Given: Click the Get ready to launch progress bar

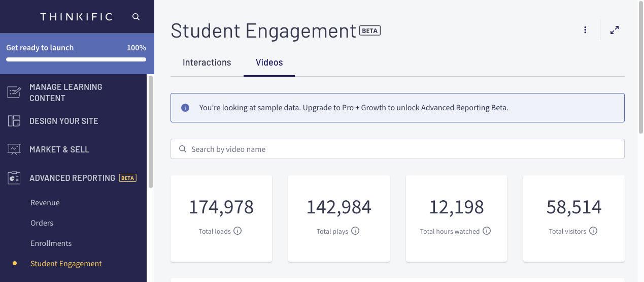Looking at the screenshot, I should (x=76, y=59).
